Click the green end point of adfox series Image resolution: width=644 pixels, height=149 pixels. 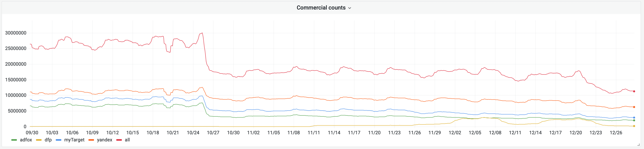634,120
